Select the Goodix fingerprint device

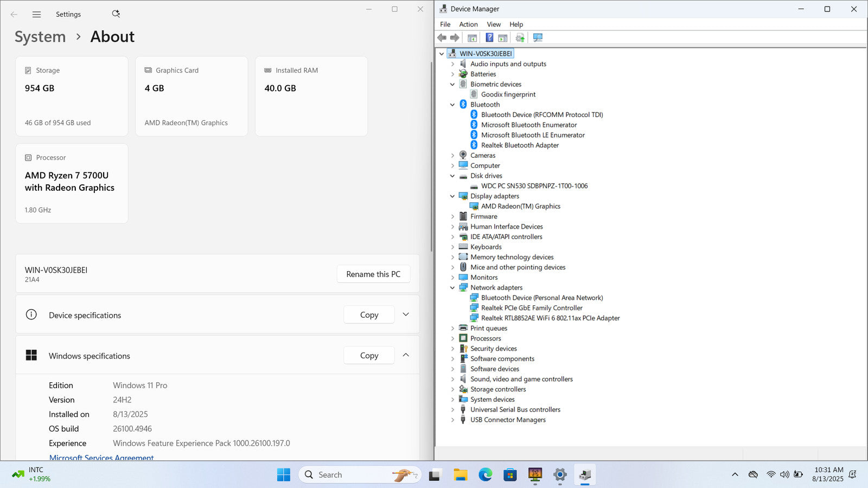(x=508, y=94)
